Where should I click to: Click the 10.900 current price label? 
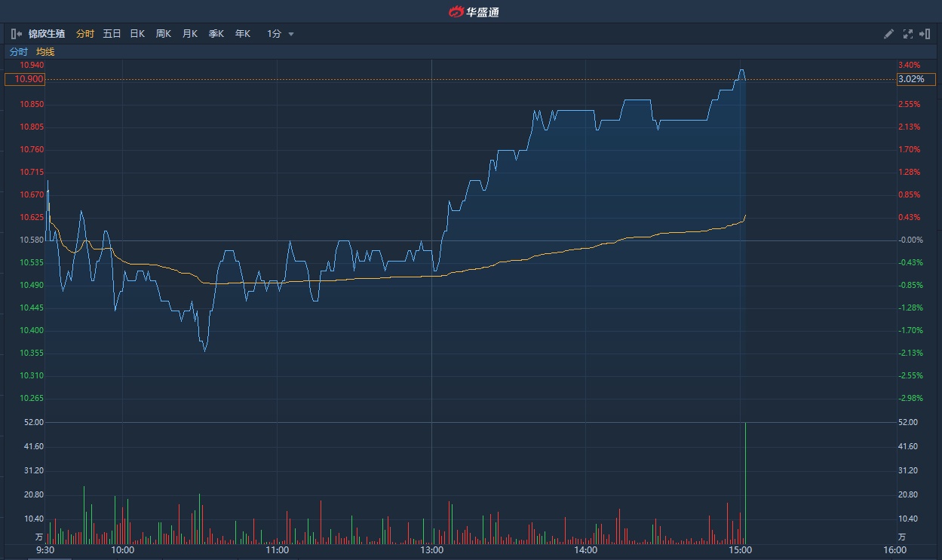(x=25, y=79)
